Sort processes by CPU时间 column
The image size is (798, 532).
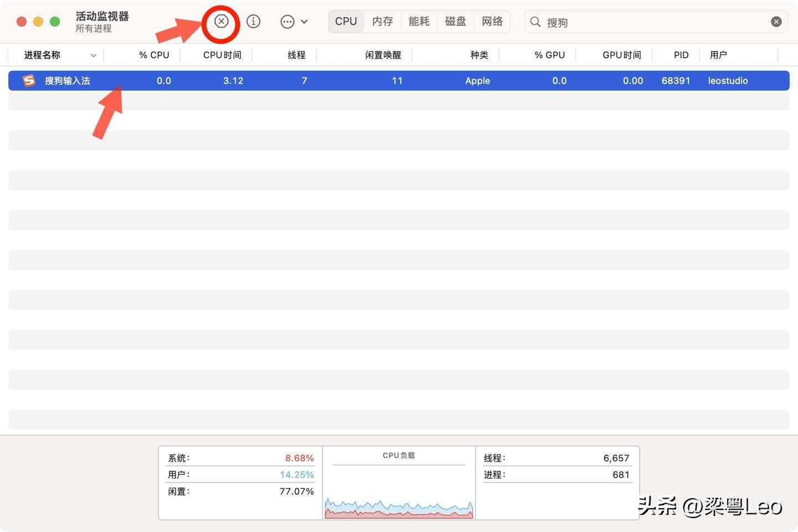pyautogui.click(x=222, y=55)
